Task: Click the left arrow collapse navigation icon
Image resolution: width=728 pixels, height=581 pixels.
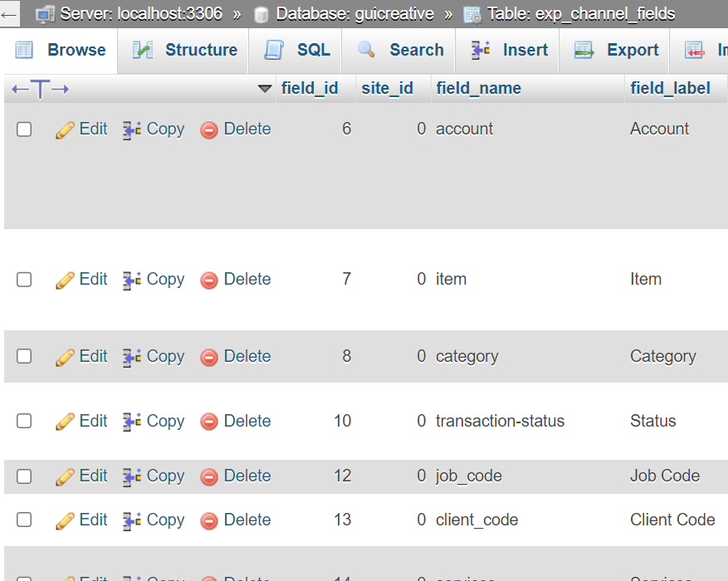Action: tap(9, 14)
